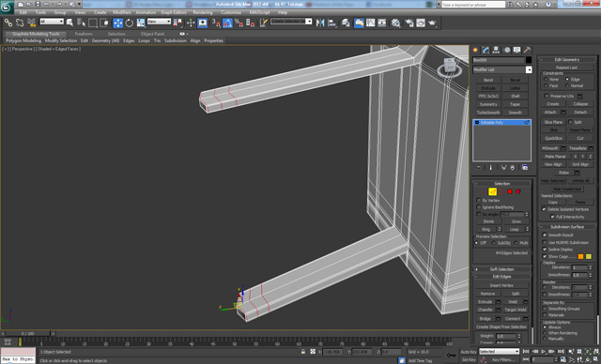601x364 pixels.
Task: Activate the Select and Move tool
Action: pyautogui.click(x=117, y=23)
